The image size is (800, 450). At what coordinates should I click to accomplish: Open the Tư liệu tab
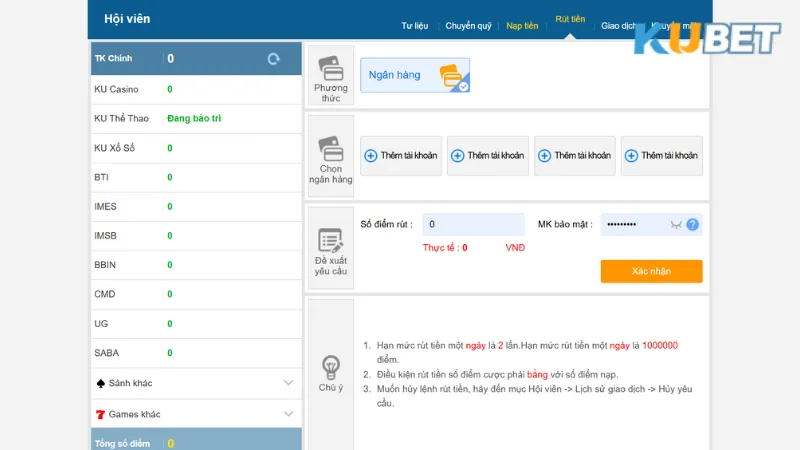click(x=414, y=26)
